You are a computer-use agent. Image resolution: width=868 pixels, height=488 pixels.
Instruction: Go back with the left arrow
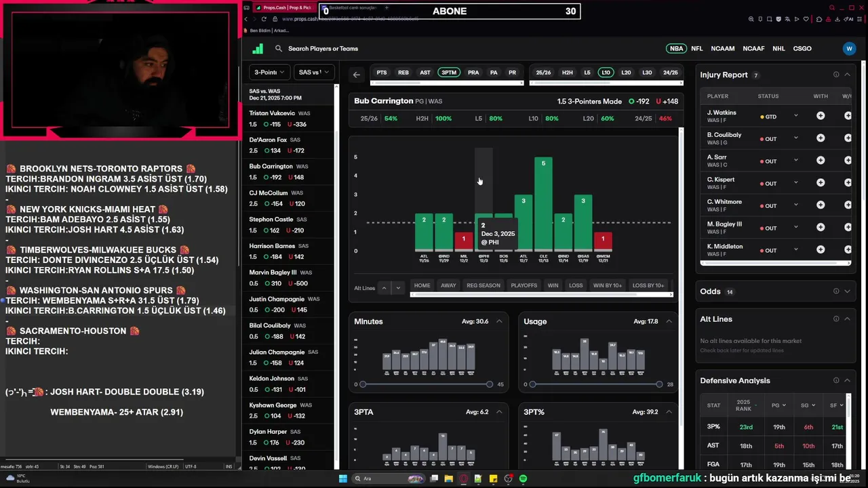tap(356, 75)
